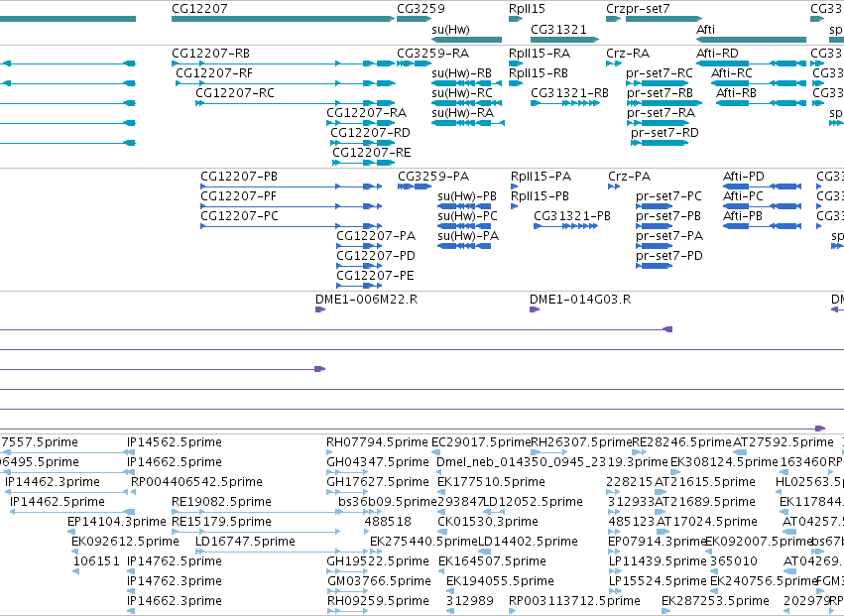Click the pr-set7-RD transcript label
844x616 pixels.
tap(664, 133)
